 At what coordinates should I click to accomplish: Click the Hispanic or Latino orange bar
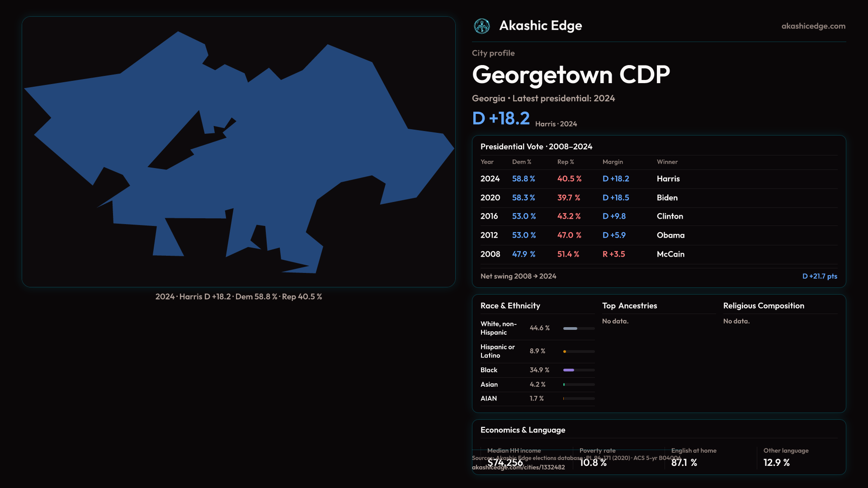tap(565, 352)
